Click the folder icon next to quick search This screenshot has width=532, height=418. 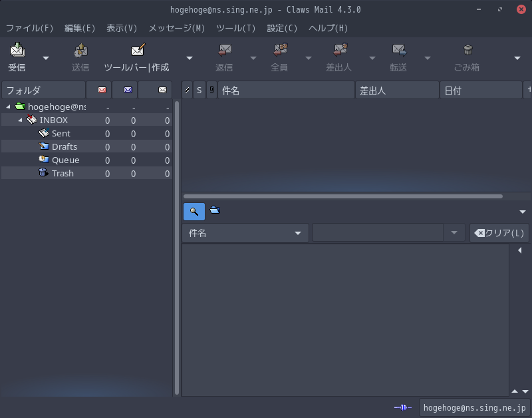coord(215,210)
